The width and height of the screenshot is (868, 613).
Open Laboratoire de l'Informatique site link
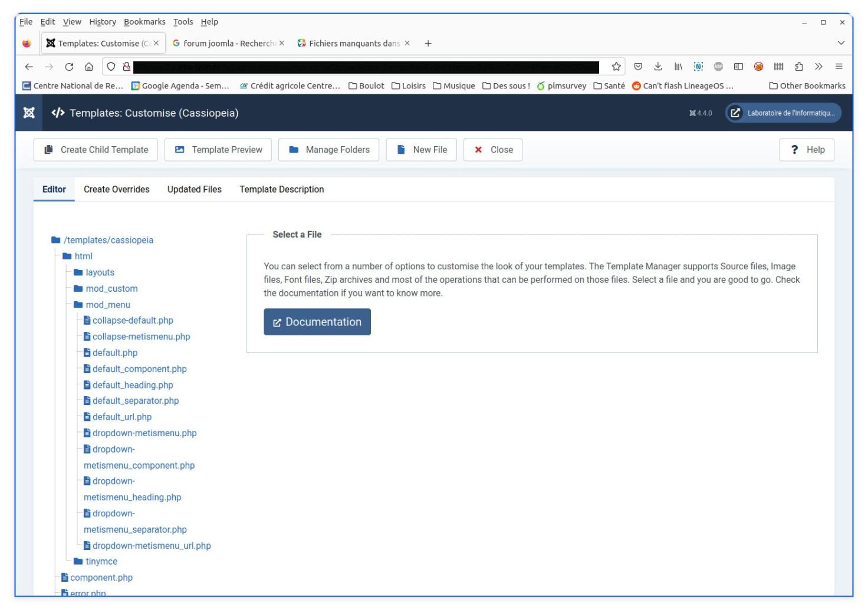pyautogui.click(x=783, y=113)
